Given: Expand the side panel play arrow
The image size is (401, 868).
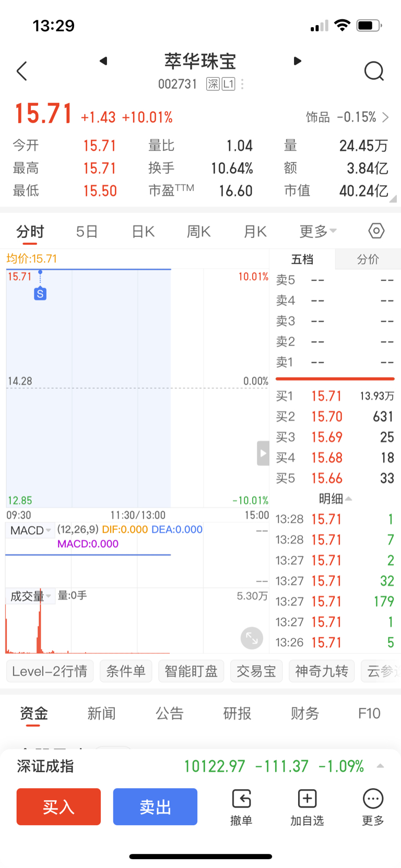Looking at the screenshot, I should [x=263, y=453].
